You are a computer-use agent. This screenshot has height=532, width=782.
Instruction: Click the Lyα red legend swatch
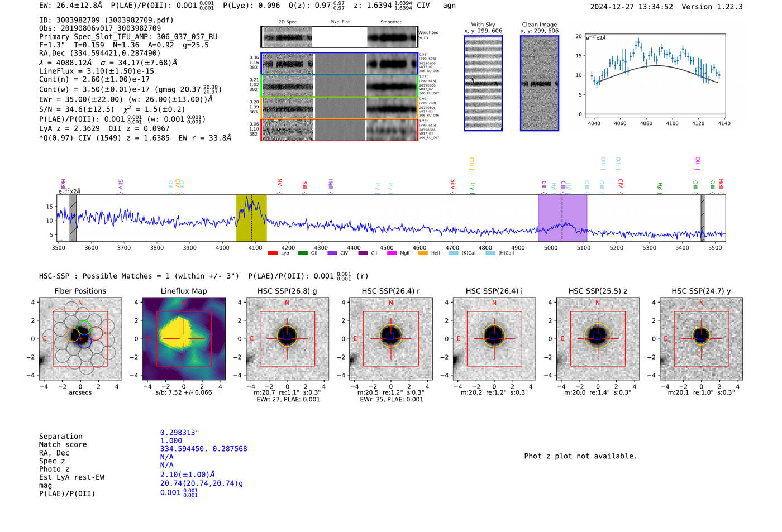pos(273,253)
